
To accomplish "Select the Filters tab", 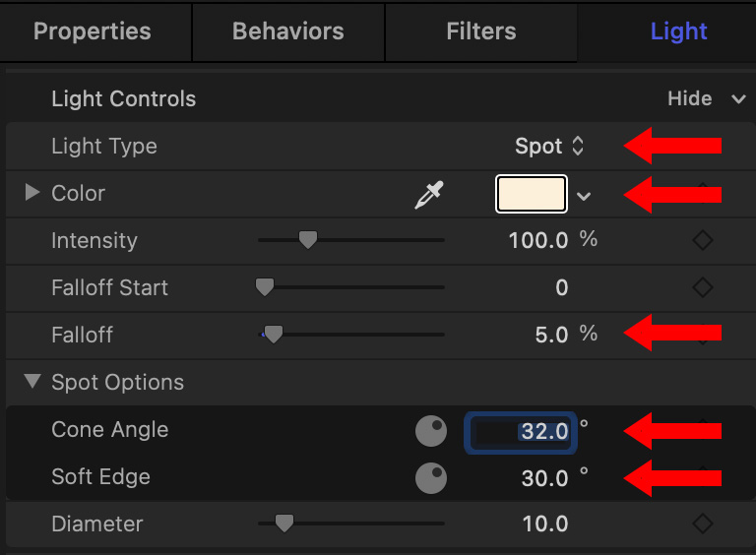I will pyautogui.click(x=480, y=31).
